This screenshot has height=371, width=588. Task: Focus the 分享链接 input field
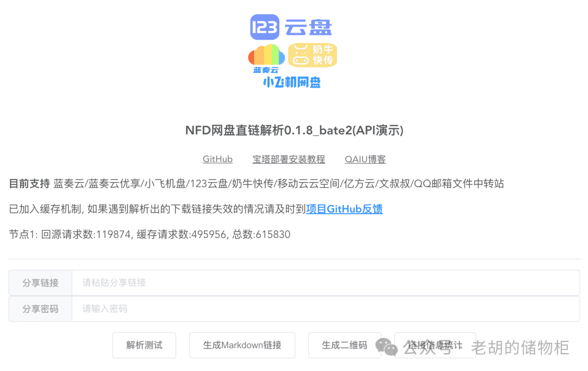pos(326,282)
